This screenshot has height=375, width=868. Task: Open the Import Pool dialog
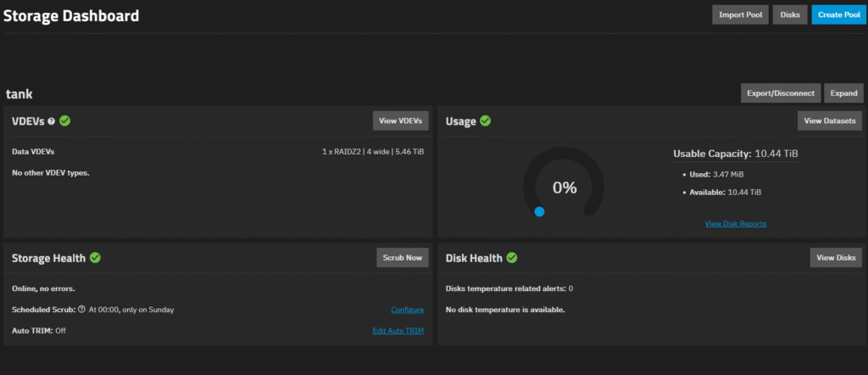coord(740,14)
